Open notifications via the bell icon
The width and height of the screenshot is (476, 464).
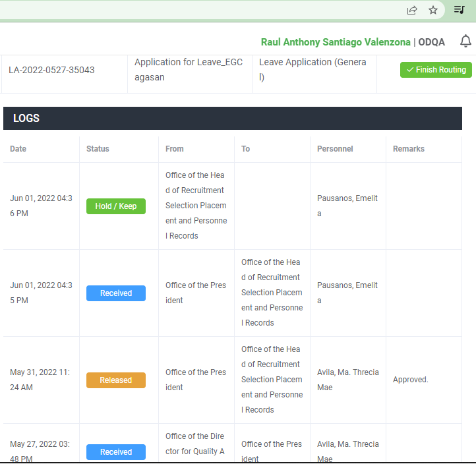pos(465,42)
